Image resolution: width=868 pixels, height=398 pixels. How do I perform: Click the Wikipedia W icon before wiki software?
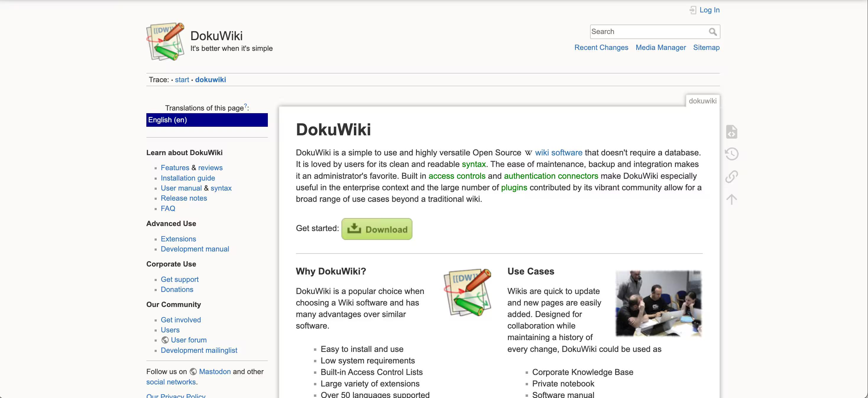pos(528,153)
